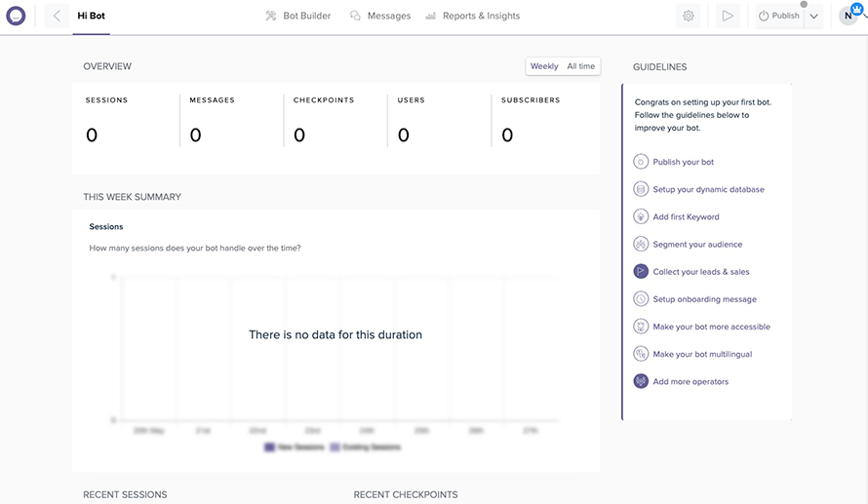868x504 pixels.
Task: Open Add more operators link
Action: (690, 381)
